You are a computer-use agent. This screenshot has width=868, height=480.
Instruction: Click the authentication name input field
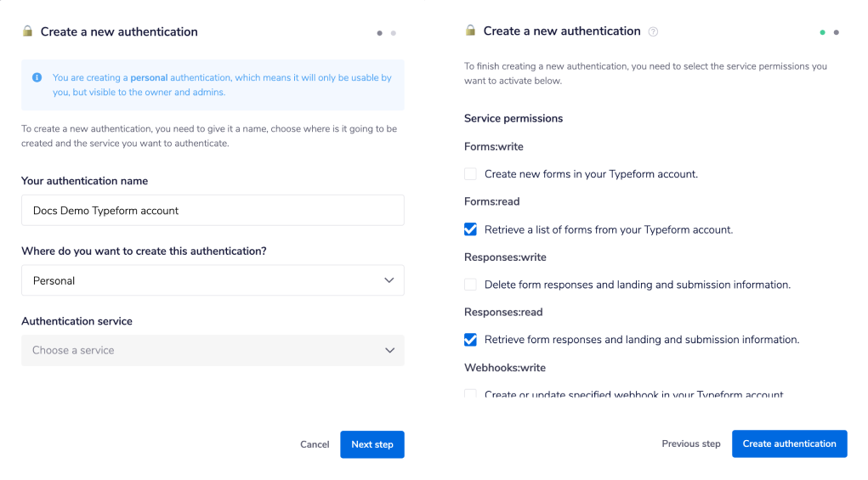pyautogui.click(x=212, y=211)
